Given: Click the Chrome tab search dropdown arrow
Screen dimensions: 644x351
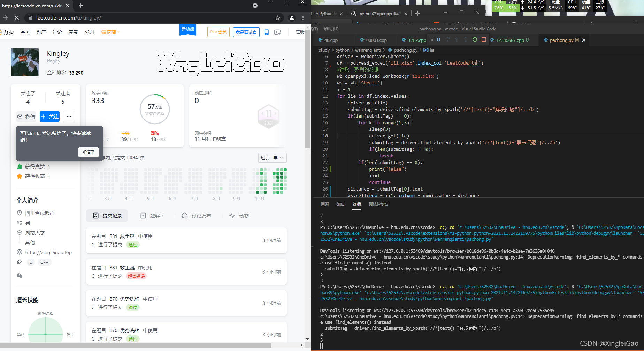Looking at the screenshot, I should (255, 6).
